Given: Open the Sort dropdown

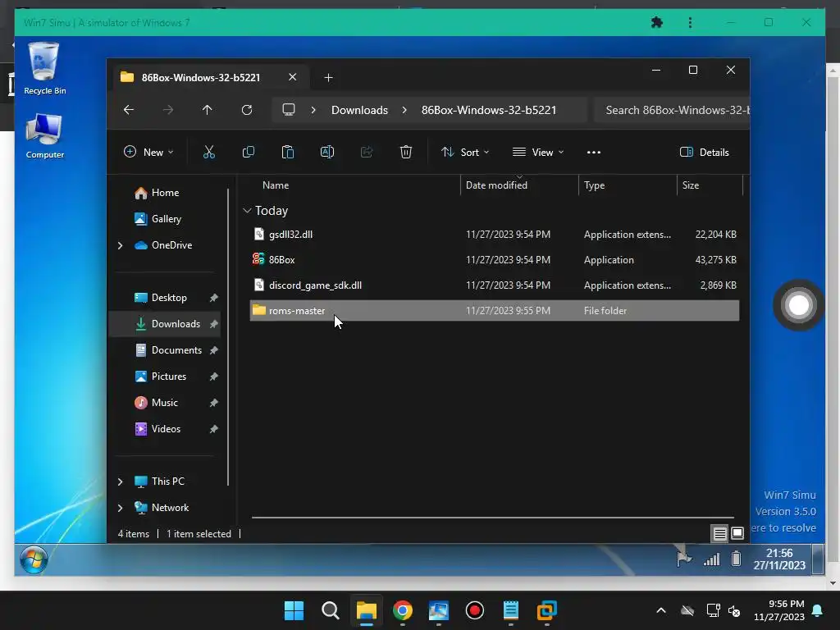Looking at the screenshot, I should (465, 152).
